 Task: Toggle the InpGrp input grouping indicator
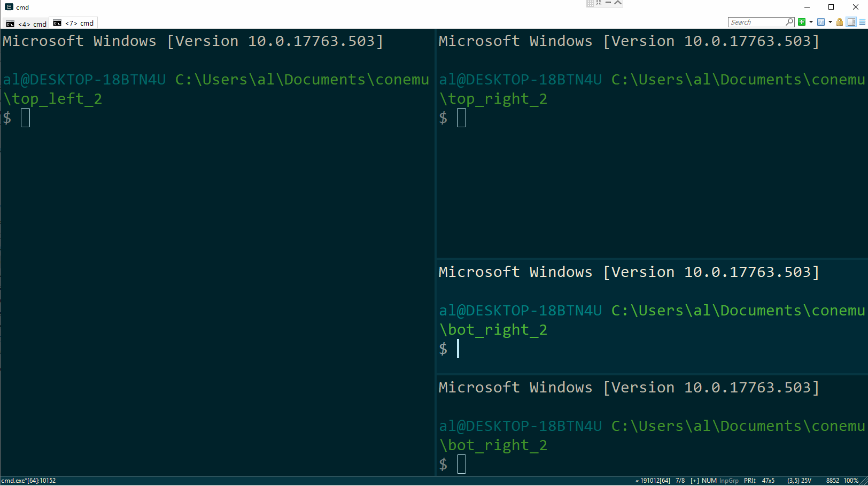point(729,481)
